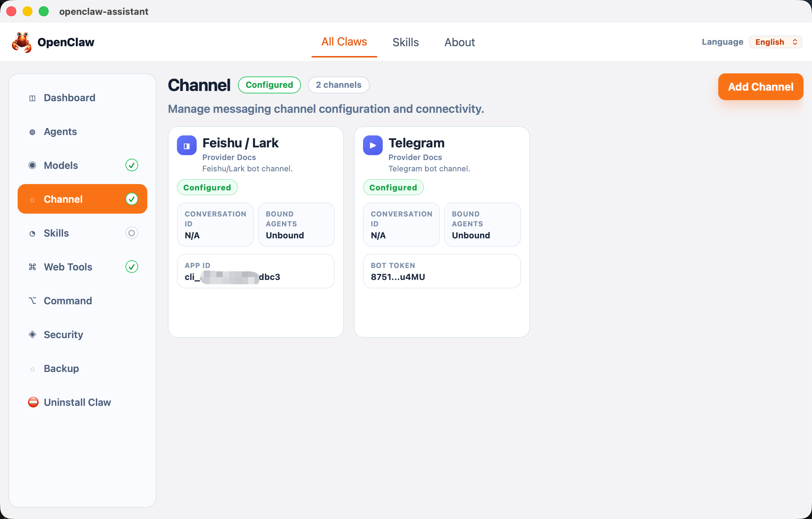Click the Configured badge on Telegram card
Image resolution: width=812 pixels, height=519 pixels.
(x=393, y=187)
